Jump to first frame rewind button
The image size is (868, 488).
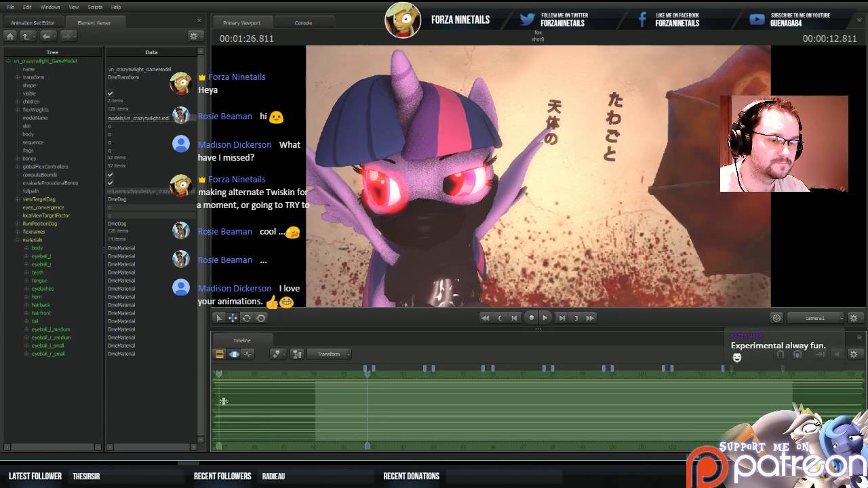click(x=485, y=318)
